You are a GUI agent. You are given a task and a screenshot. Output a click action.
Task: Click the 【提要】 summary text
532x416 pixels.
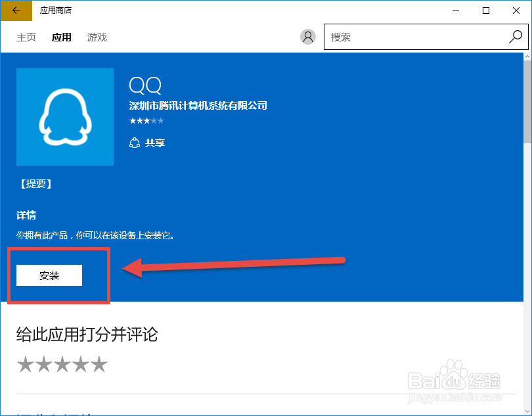click(x=35, y=184)
